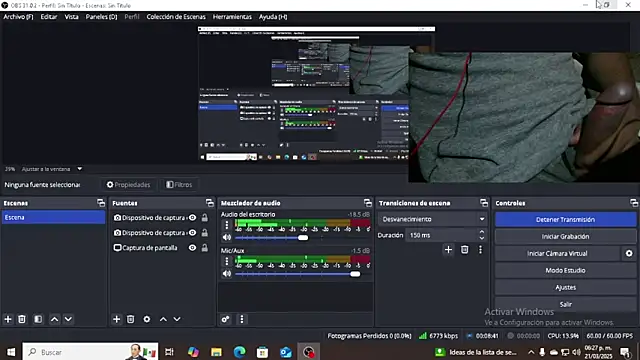
Task: Open virtual camera settings gear
Action: tap(629, 253)
